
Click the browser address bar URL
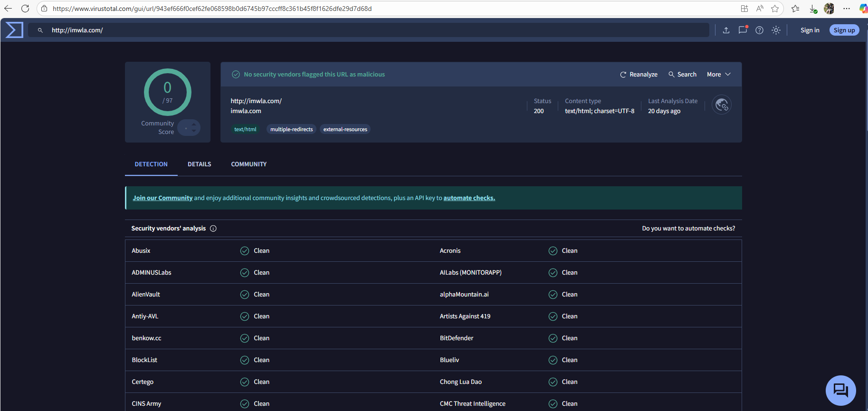coord(212,9)
